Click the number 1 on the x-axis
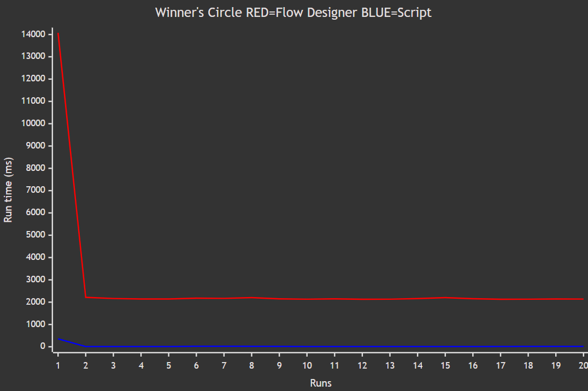 [57, 365]
